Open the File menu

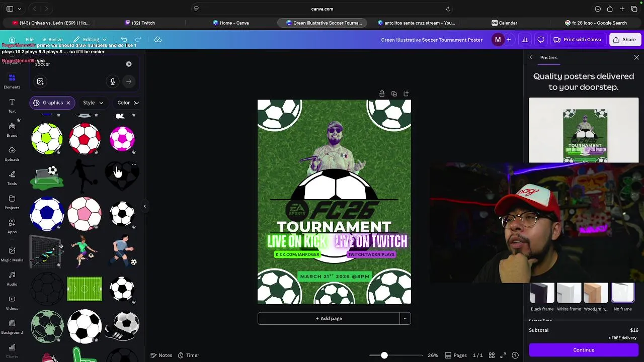coord(30,40)
